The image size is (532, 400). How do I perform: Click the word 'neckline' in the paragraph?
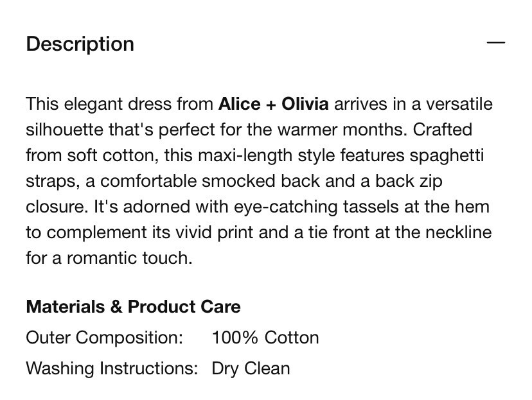pos(458,232)
